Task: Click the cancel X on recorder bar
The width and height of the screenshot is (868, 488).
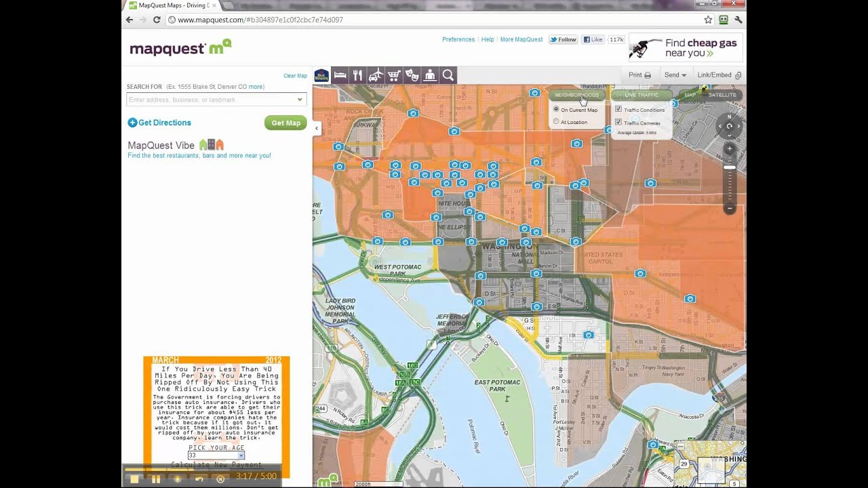Action: pyautogui.click(x=220, y=479)
